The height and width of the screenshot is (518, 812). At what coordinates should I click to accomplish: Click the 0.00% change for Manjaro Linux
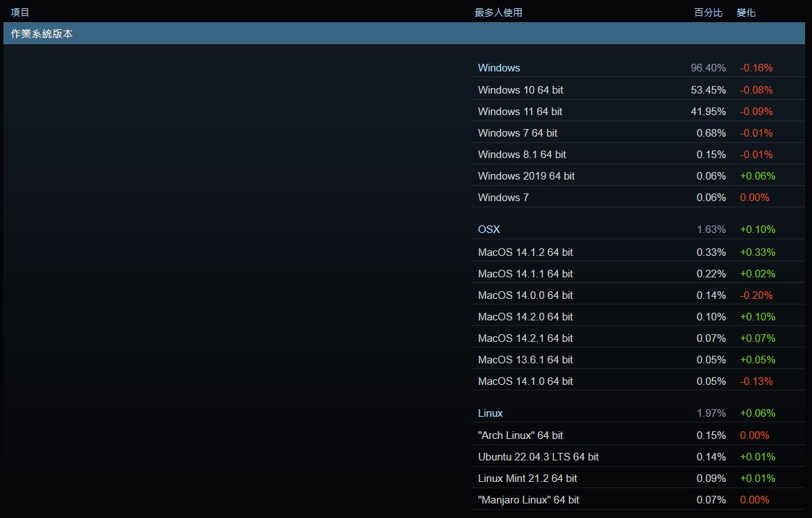(754, 500)
